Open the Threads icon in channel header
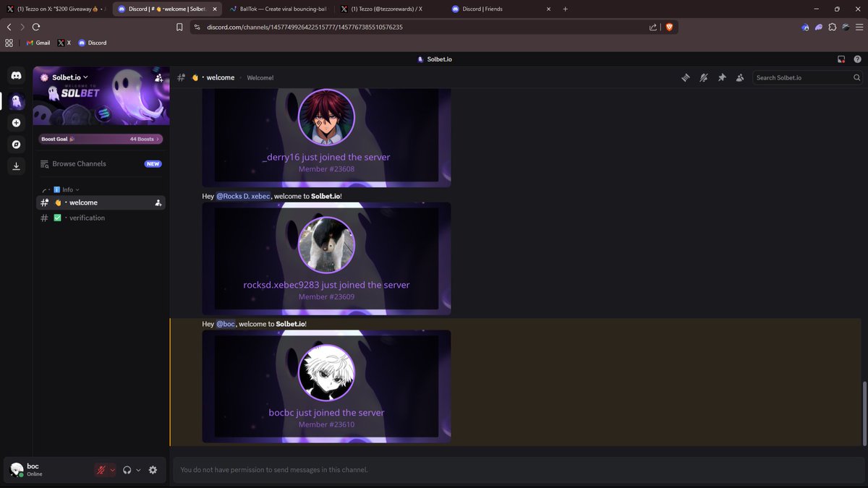Viewport: 868px width, 488px height. (685, 77)
